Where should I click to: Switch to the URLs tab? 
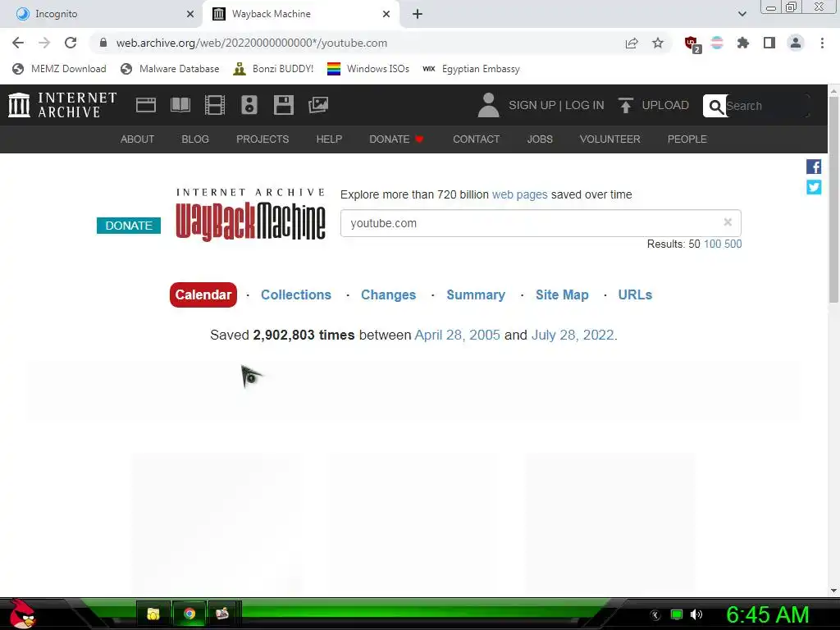[635, 294]
